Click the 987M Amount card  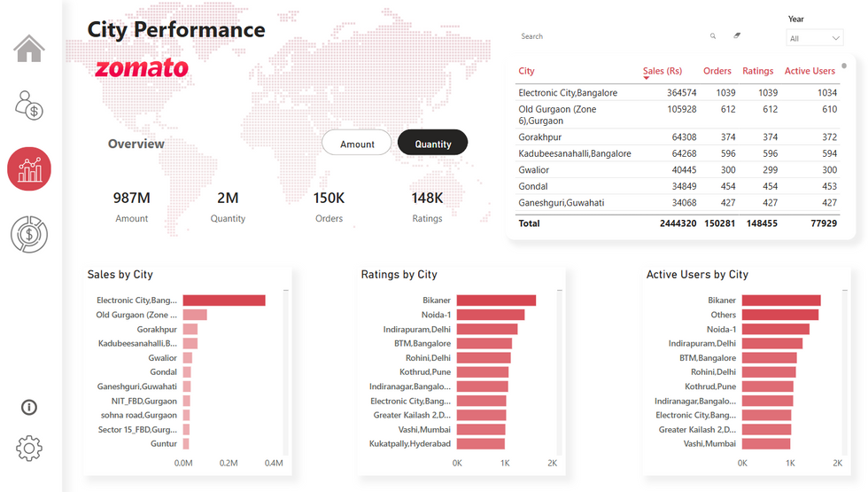(132, 206)
